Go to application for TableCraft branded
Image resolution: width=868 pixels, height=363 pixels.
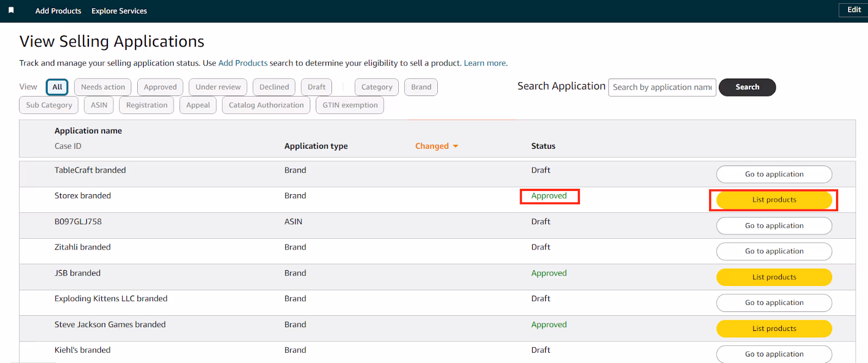[x=774, y=174]
